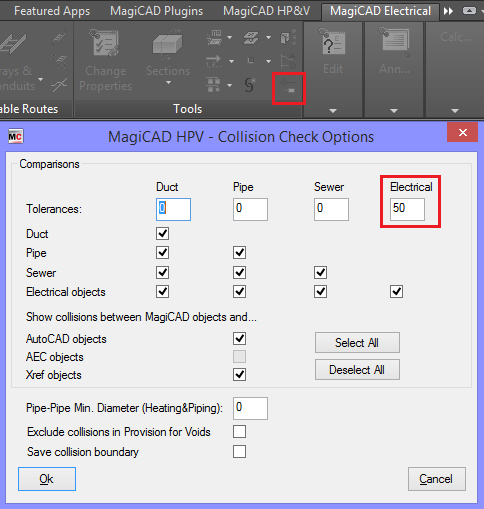The image size is (484, 509).
Task: Toggle the Sewer row Duct column checkbox
Action: coord(162,272)
